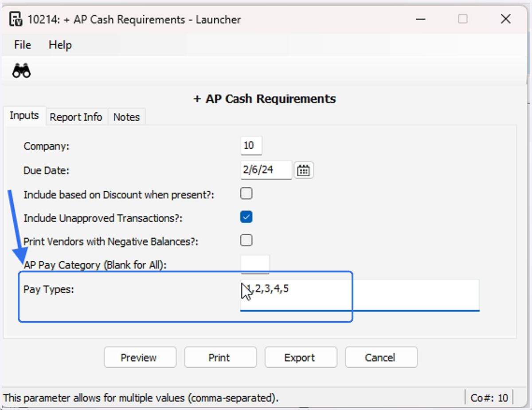
Task: Click the Viewpoint app icon in title bar
Action: point(16,19)
